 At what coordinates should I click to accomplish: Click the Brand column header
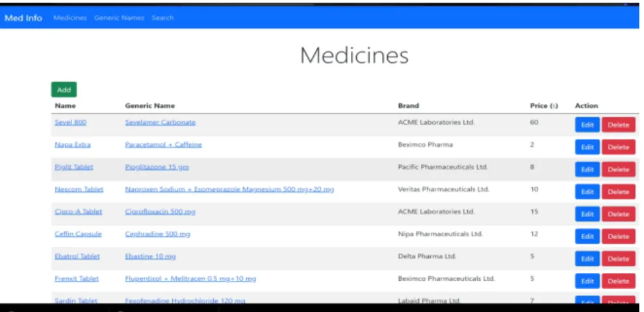point(409,106)
